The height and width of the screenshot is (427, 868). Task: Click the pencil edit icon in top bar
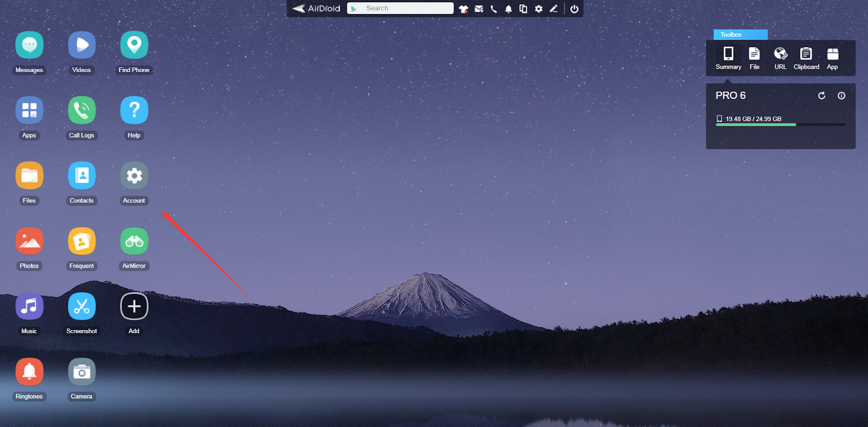coord(553,9)
